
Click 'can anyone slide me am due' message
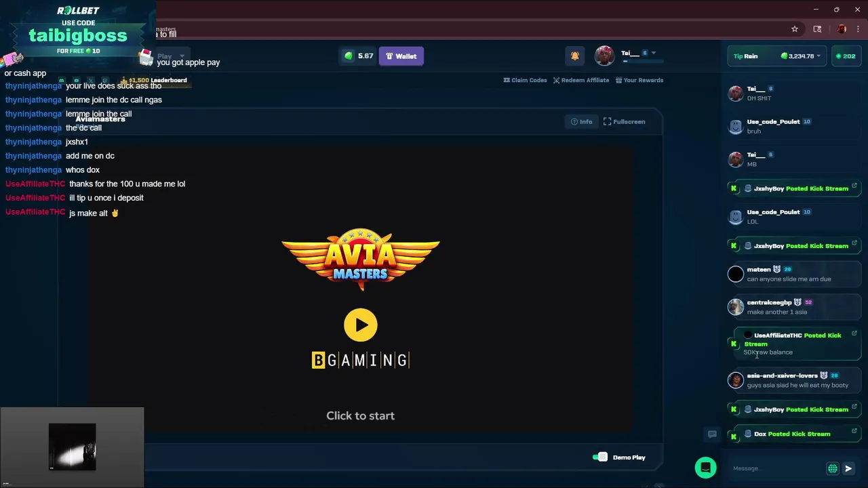point(789,279)
